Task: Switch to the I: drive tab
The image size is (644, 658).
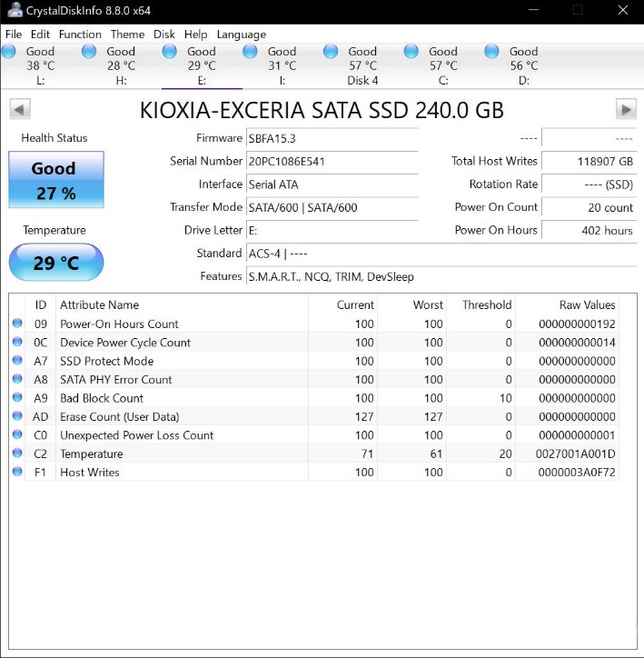Action: tap(282, 66)
